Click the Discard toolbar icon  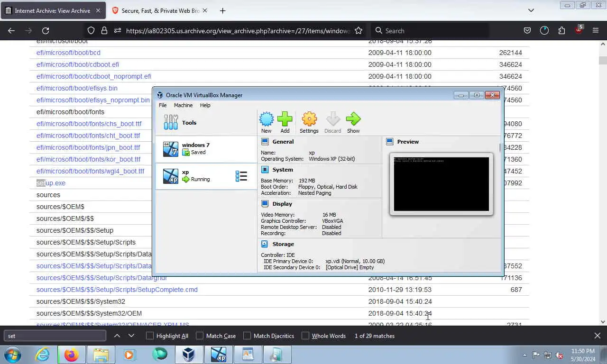coord(332,122)
